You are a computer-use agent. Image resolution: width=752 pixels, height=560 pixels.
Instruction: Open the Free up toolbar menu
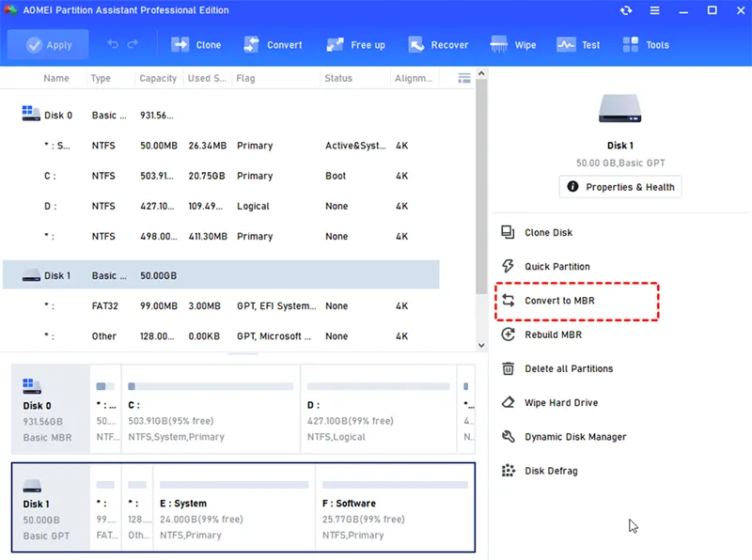click(x=355, y=44)
